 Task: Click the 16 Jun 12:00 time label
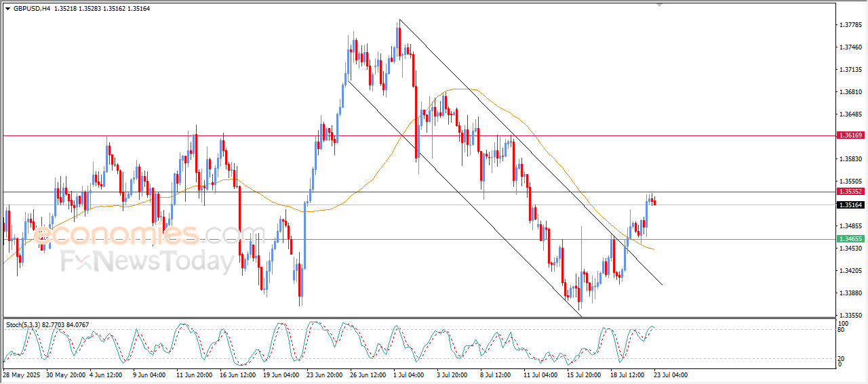click(x=239, y=375)
